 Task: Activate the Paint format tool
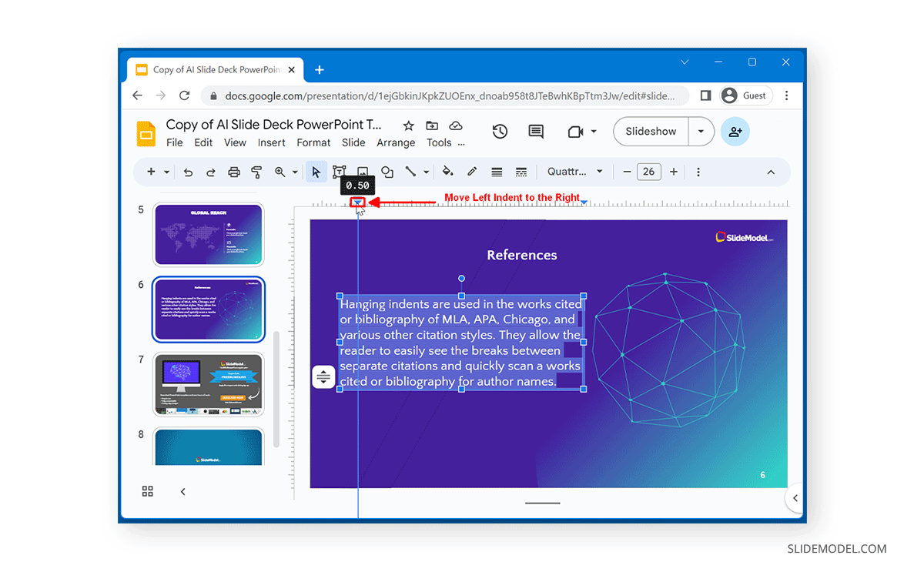pos(256,172)
